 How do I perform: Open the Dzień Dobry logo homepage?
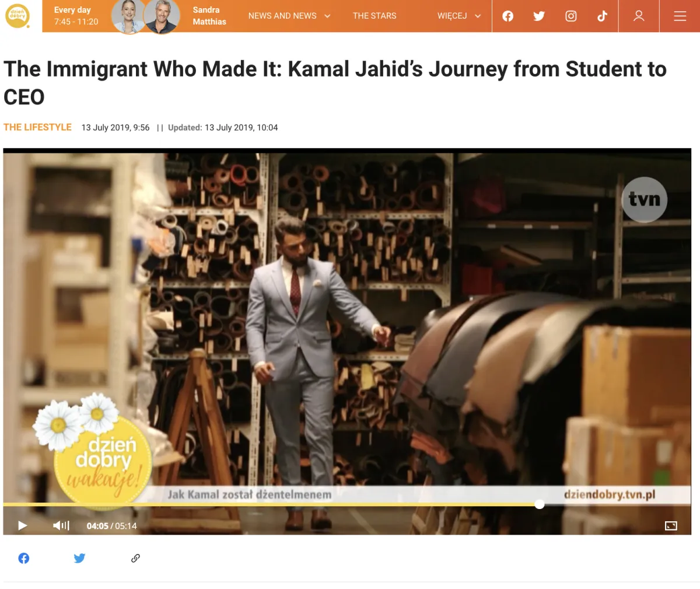click(x=17, y=16)
